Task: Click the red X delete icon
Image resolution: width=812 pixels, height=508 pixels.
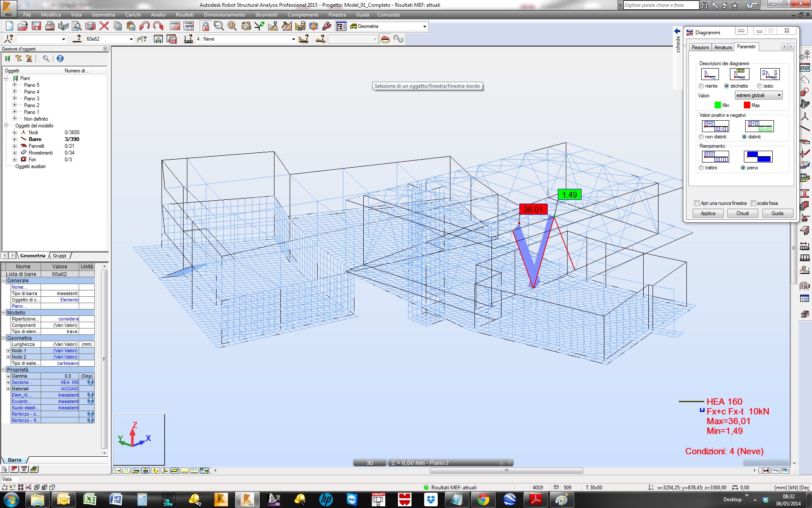Action: pos(104,26)
